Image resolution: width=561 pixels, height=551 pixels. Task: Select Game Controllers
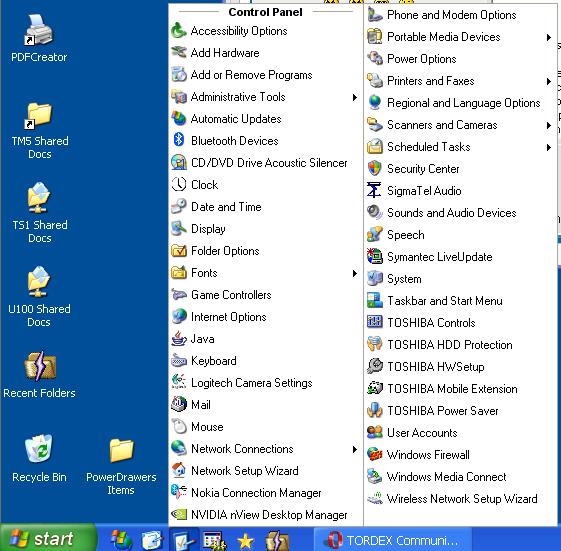click(x=265, y=295)
